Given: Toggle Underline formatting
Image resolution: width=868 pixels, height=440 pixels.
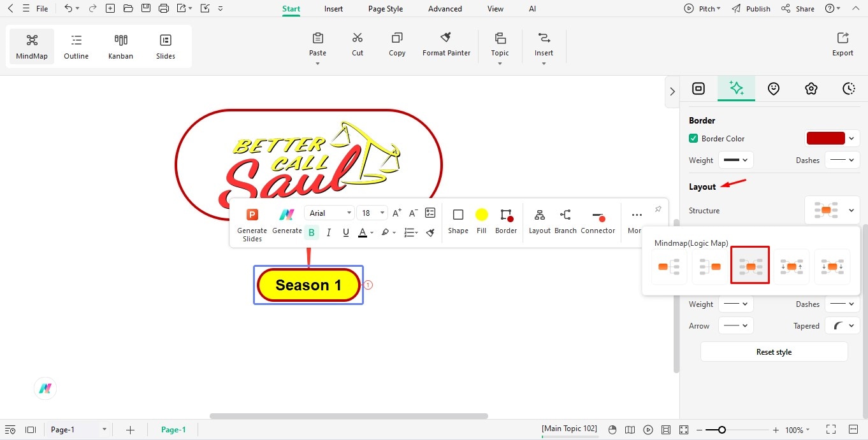Looking at the screenshot, I should (346, 232).
